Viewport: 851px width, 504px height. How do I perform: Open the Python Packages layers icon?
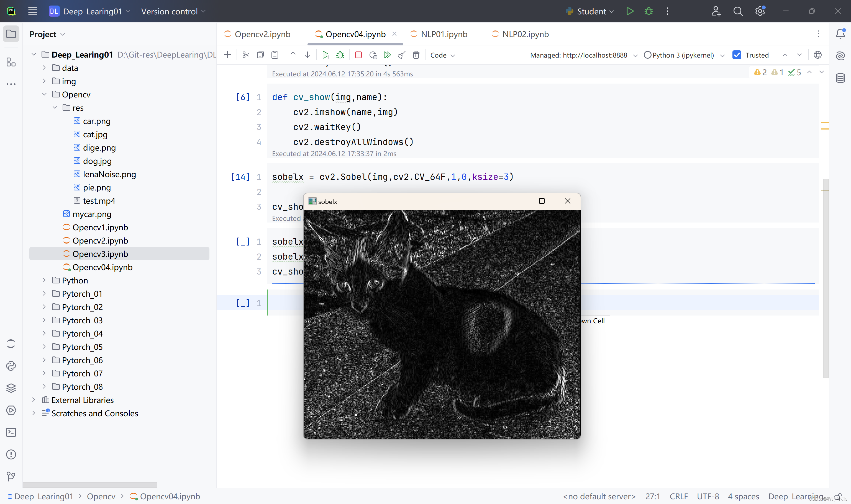tap(11, 388)
